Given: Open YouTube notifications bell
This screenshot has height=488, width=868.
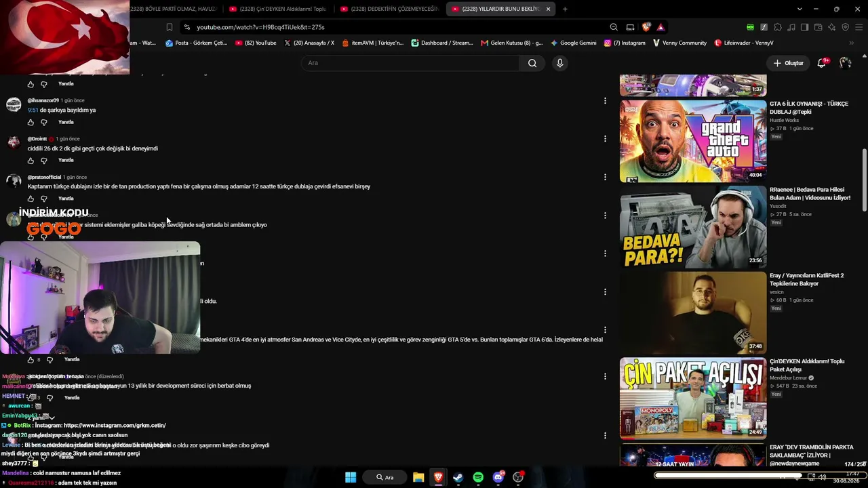Looking at the screenshot, I should (821, 63).
